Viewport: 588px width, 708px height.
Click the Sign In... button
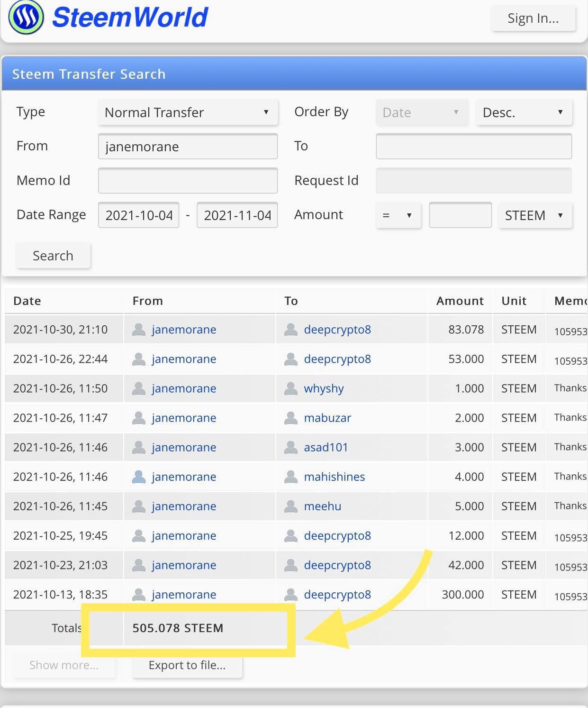point(533,18)
